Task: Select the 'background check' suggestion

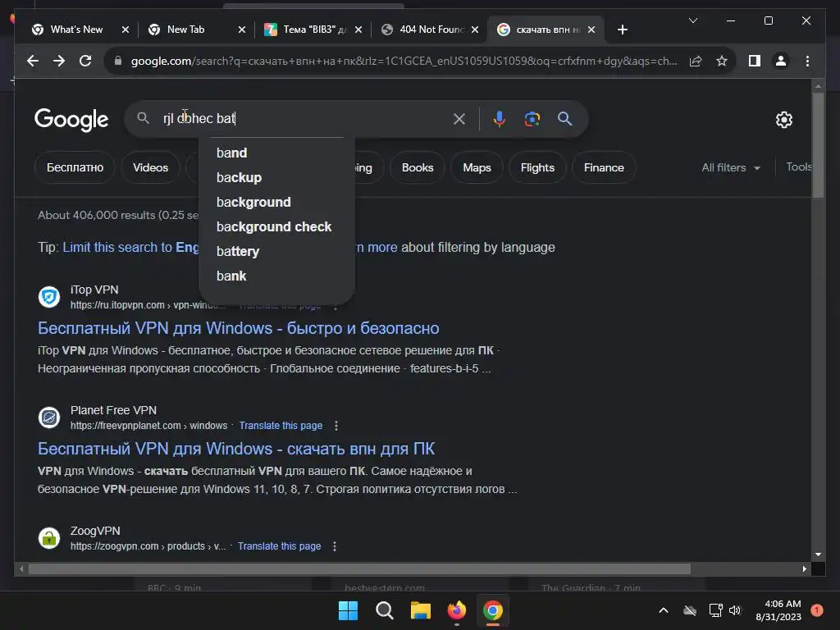Action: [276, 226]
